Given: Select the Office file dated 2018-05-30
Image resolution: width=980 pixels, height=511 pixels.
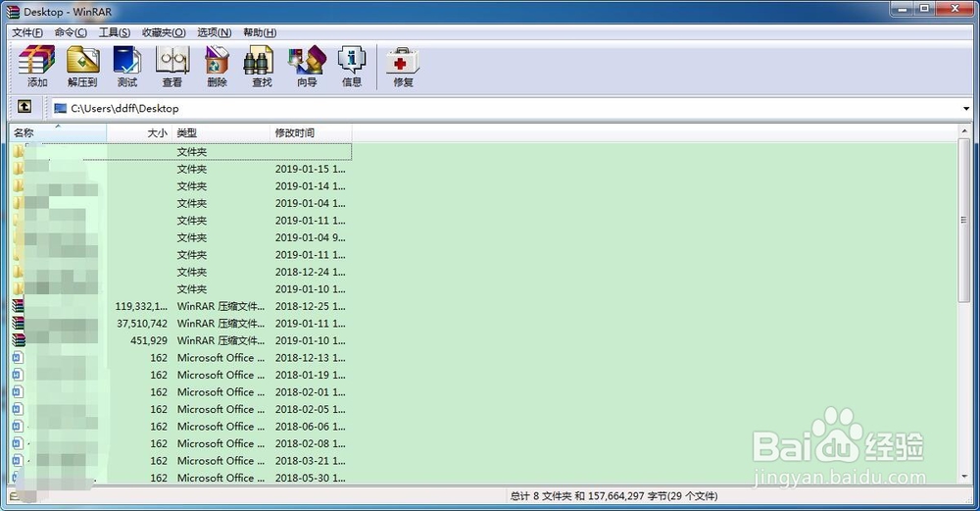Looking at the screenshot, I should pyautogui.click(x=180, y=478).
